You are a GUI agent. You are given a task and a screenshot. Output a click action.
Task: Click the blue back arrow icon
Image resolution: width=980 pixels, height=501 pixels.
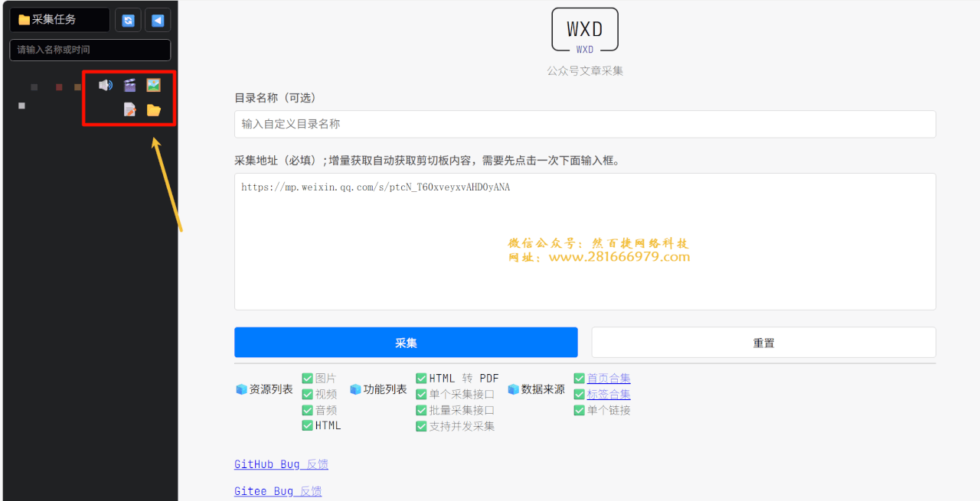click(x=158, y=20)
